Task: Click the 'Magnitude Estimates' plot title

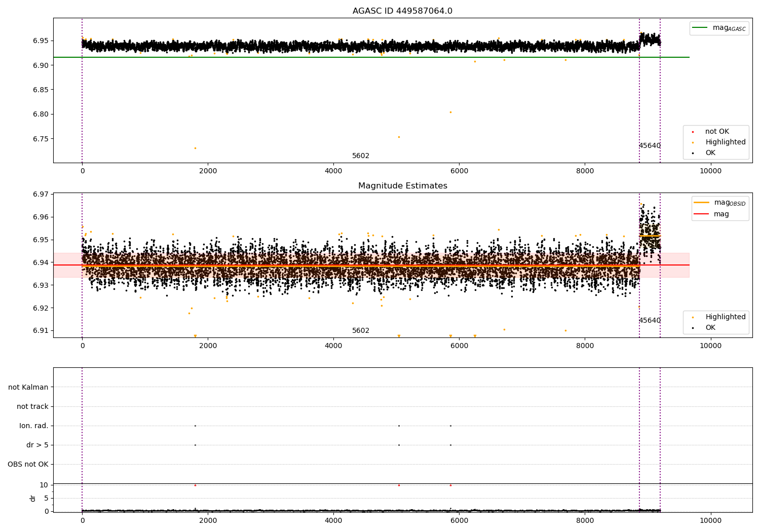Action: (403, 186)
